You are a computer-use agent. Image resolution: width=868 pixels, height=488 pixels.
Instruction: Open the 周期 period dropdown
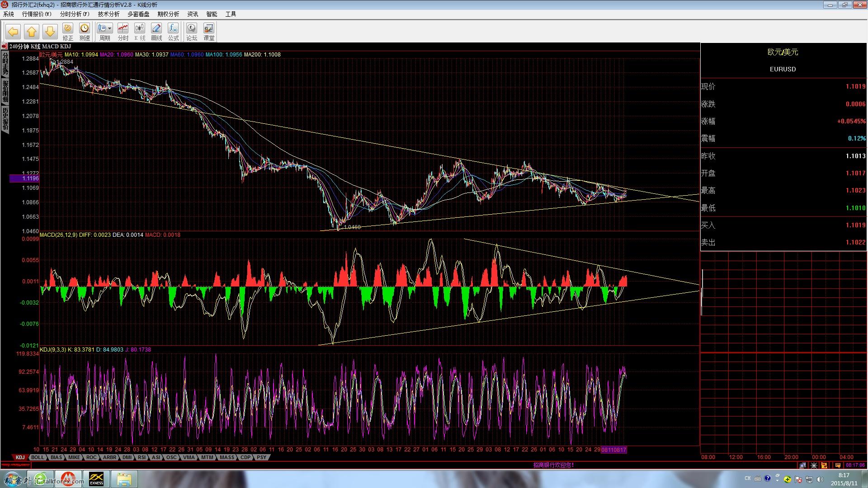(105, 32)
